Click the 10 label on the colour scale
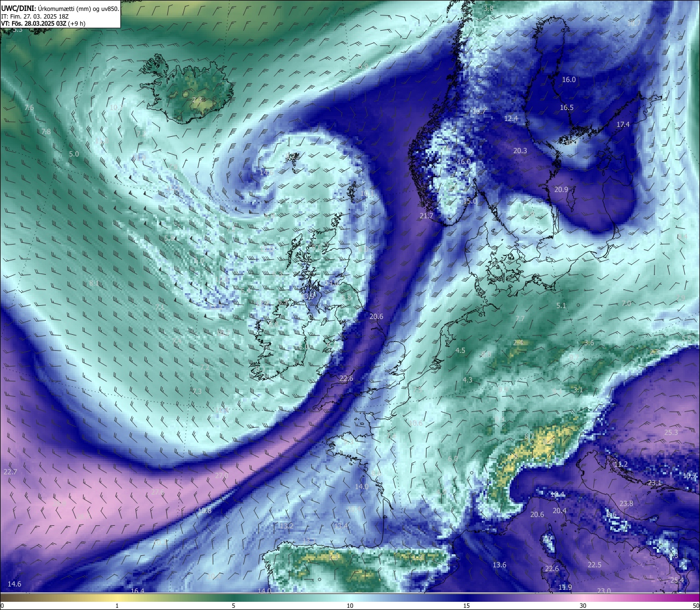The width and height of the screenshot is (700, 610). 350,606
